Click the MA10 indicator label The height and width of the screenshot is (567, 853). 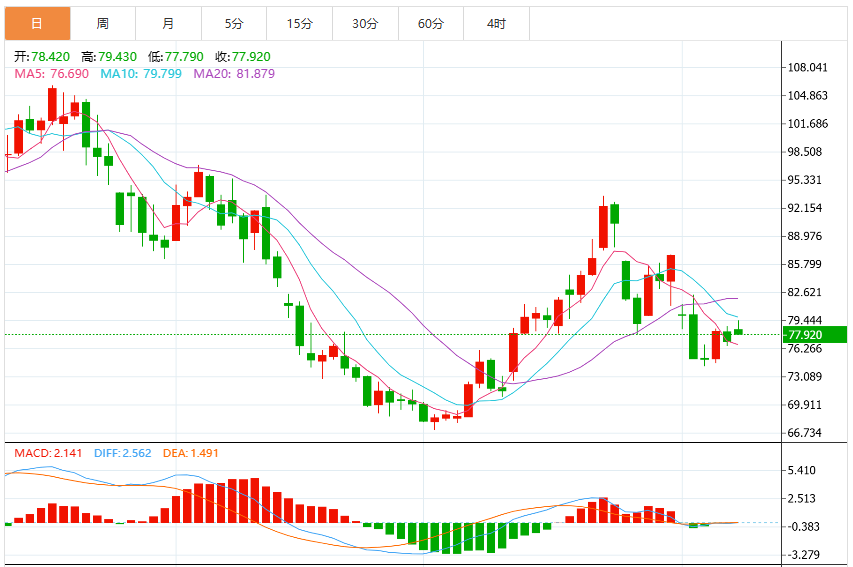[x=141, y=73]
